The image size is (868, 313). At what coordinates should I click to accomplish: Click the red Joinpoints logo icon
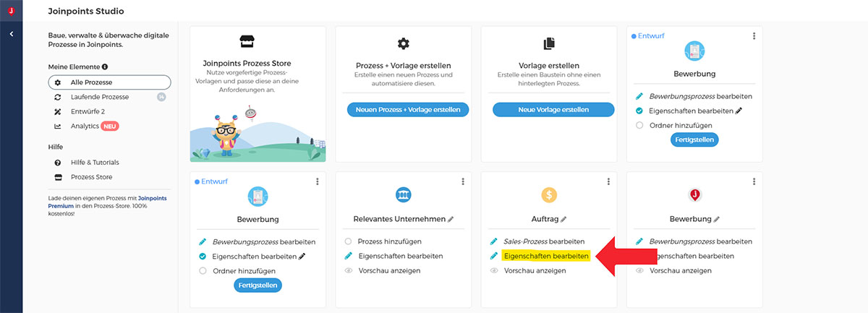click(x=11, y=10)
